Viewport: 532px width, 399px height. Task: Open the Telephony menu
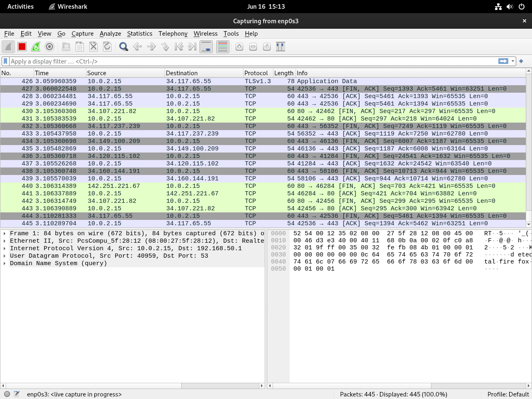tap(173, 34)
